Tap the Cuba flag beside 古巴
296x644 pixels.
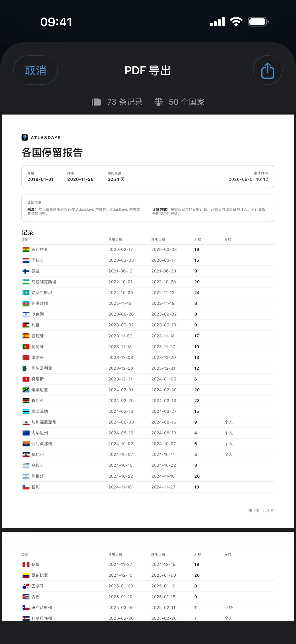pos(26,597)
